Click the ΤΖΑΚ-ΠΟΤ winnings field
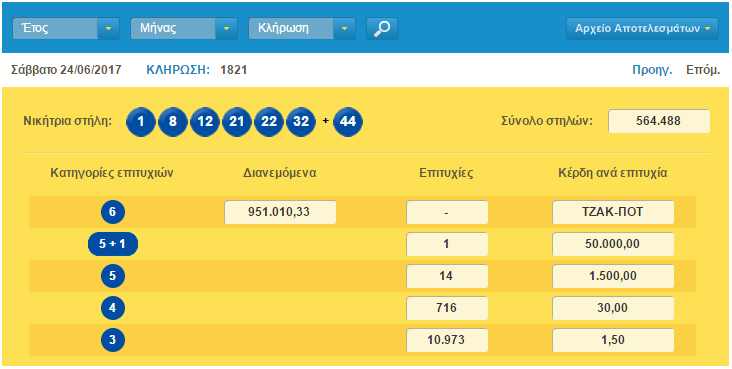The height and width of the screenshot is (369, 732). point(613,213)
